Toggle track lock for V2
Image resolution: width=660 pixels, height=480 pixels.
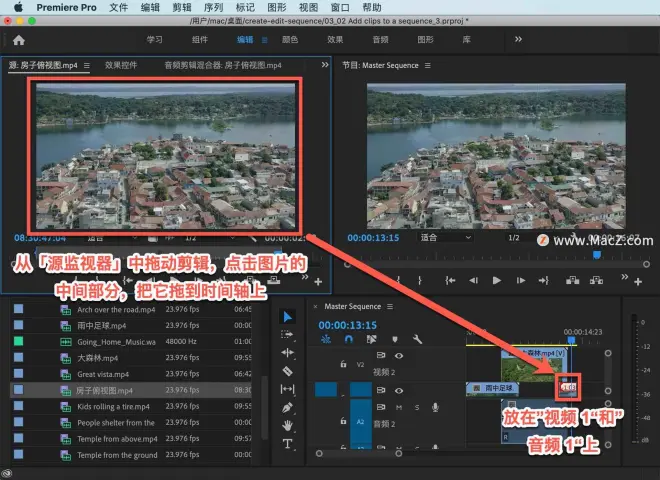343,364
